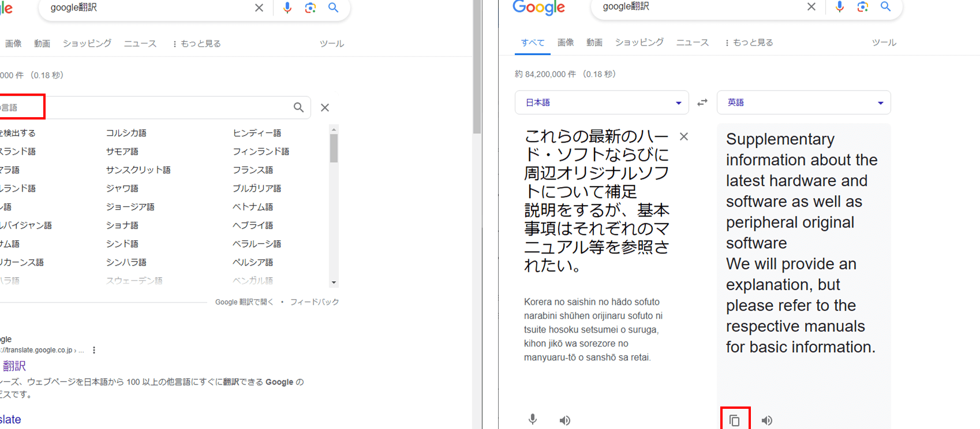
Task: Listen to the English translation
Action: pos(767,420)
